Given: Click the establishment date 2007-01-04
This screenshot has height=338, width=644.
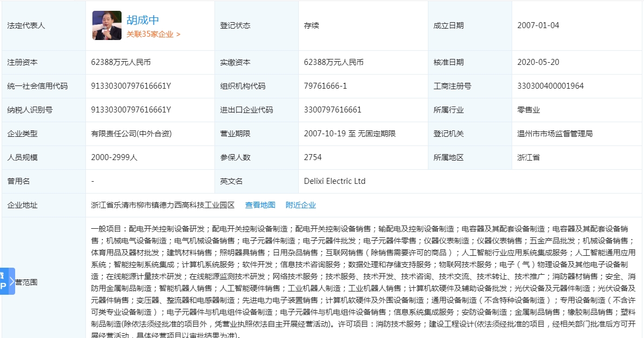Looking at the screenshot, I should (538, 25).
